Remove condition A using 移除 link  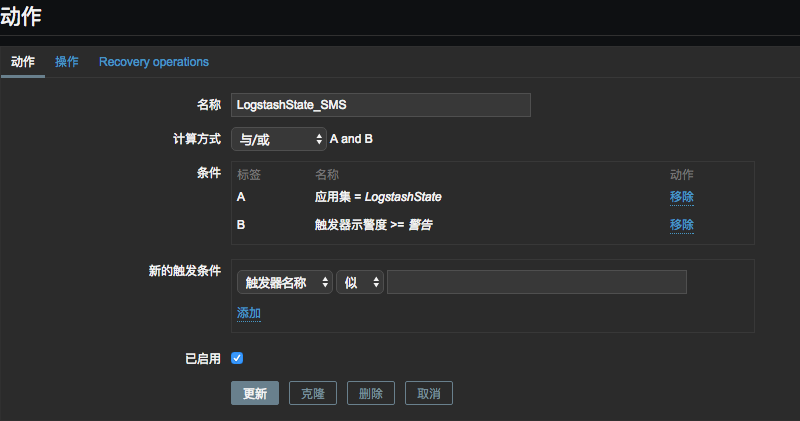click(682, 197)
